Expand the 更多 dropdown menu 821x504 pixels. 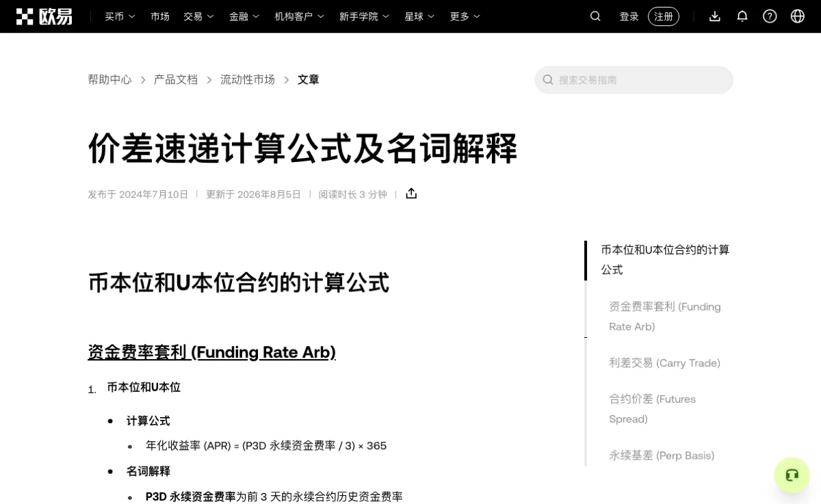pos(465,16)
